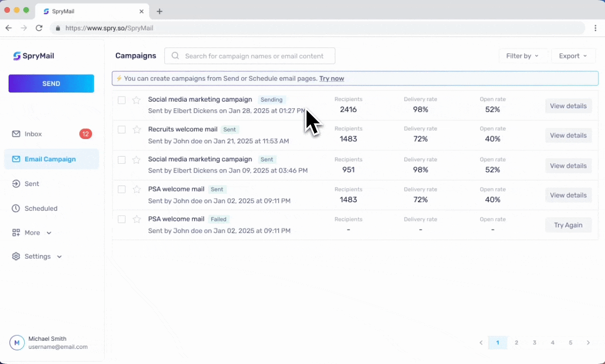This screenshot has height=364, width=605.
Task: Tick checkbox for Failed PSA welcome mail
Action: [x=121, y=219]
